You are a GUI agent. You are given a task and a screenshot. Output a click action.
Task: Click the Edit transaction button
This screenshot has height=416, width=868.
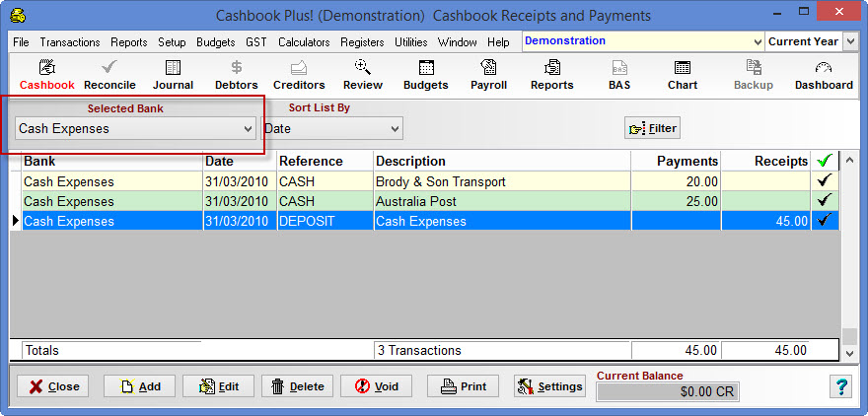click(x=219, y=386)
